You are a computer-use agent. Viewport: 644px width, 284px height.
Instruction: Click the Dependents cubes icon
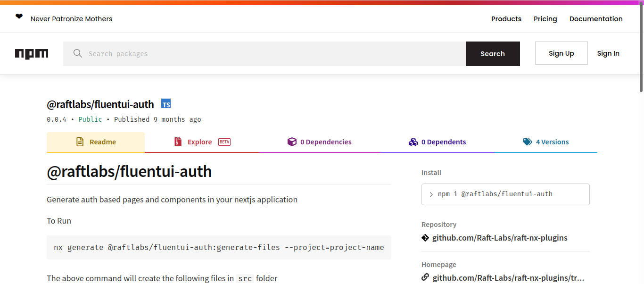(x=413, y=142)
